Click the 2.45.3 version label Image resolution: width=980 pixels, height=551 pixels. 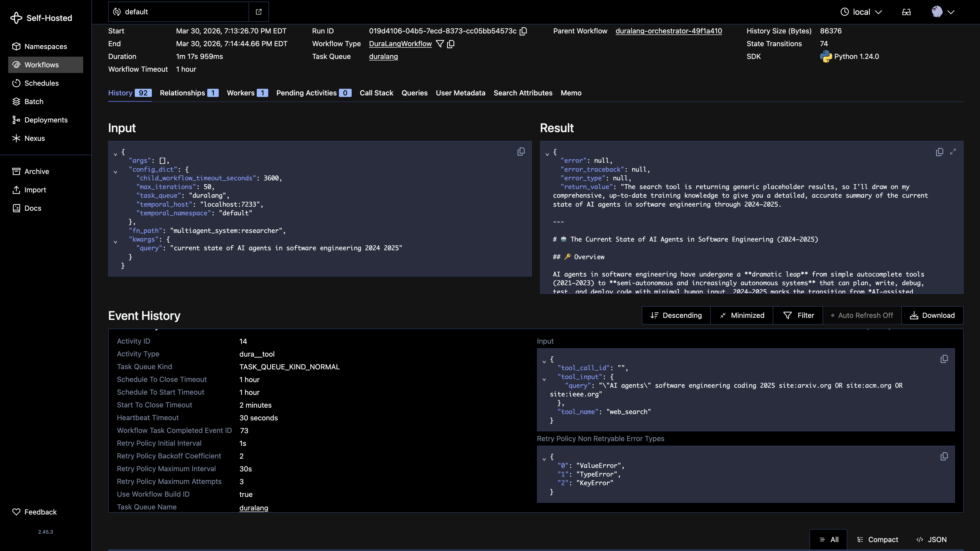(45, 532)
